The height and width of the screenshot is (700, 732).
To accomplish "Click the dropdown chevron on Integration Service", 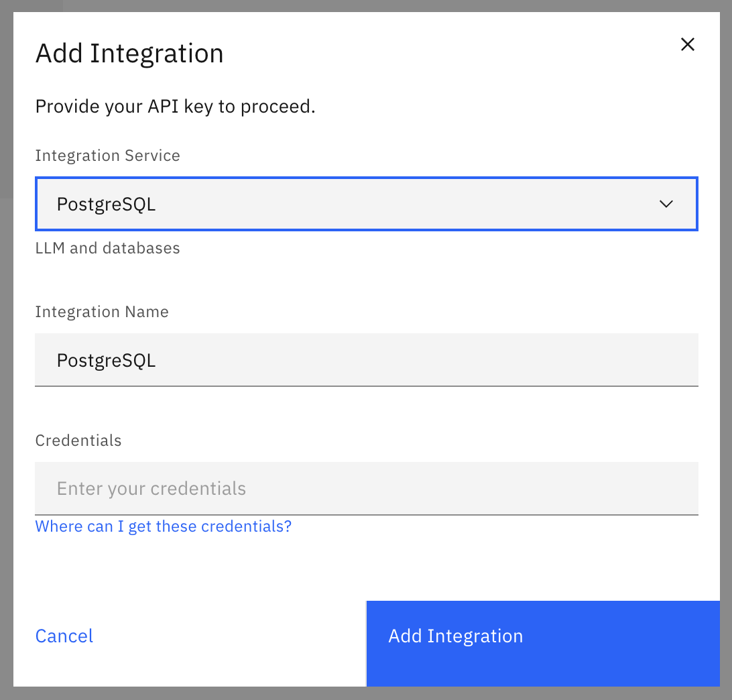I will pyautogui.click(x=666, y=204).
